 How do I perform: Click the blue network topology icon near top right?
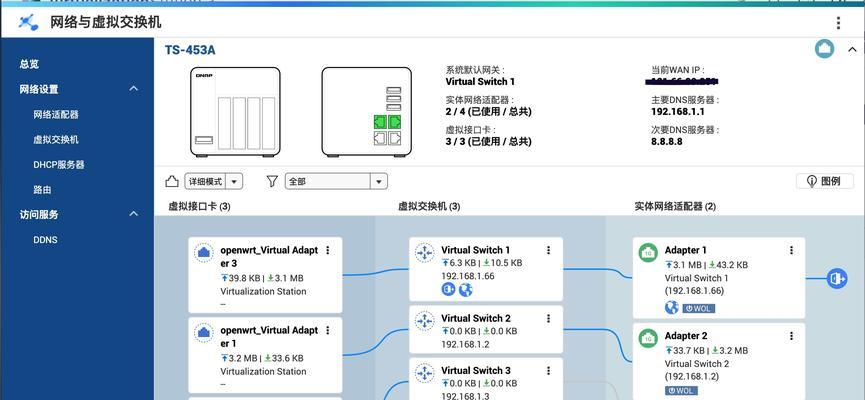click(824, 49)
